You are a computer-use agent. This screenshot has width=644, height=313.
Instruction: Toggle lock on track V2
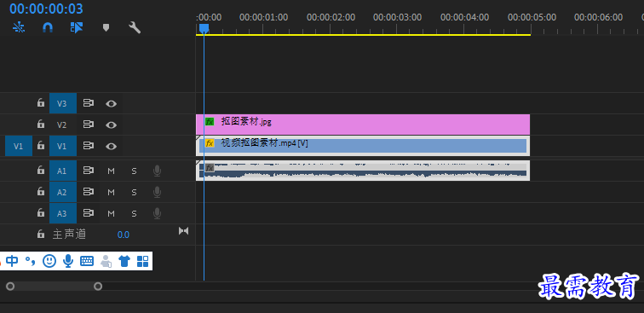pyautogui.click(x=41, y=125)
